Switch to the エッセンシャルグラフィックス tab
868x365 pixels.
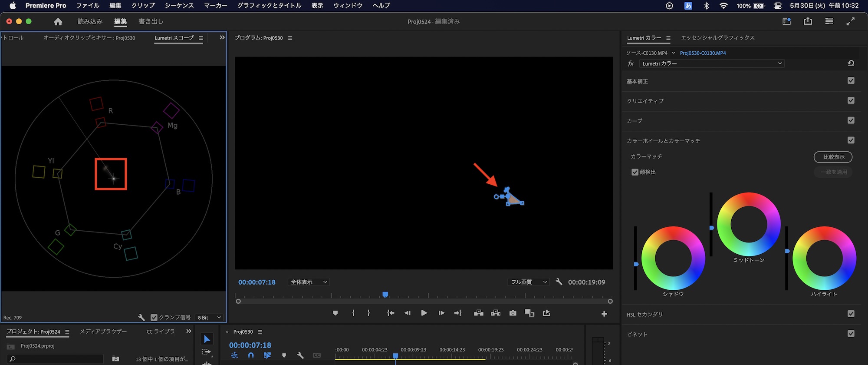click(x=717, y=38)
